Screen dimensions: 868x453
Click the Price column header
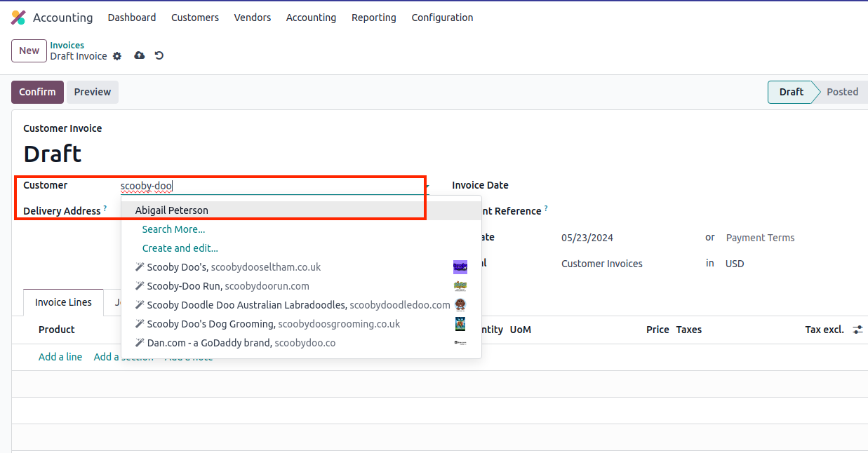(657, 330)
